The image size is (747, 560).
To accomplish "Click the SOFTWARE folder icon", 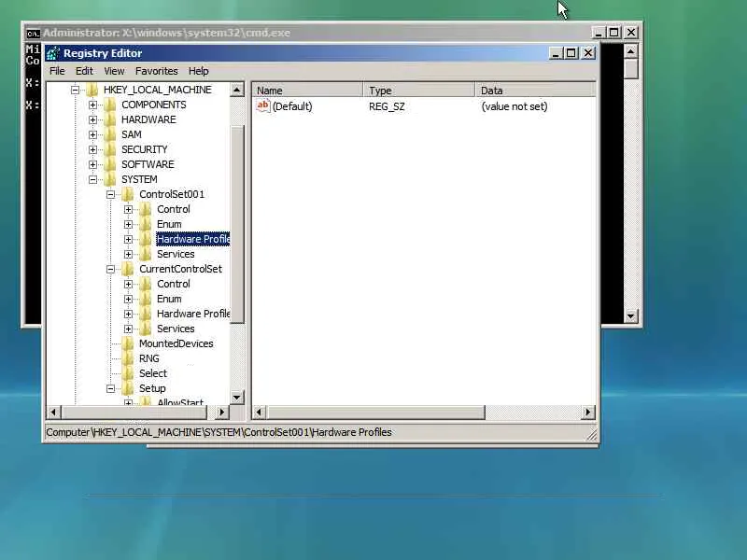I will [x=110, y=165].
